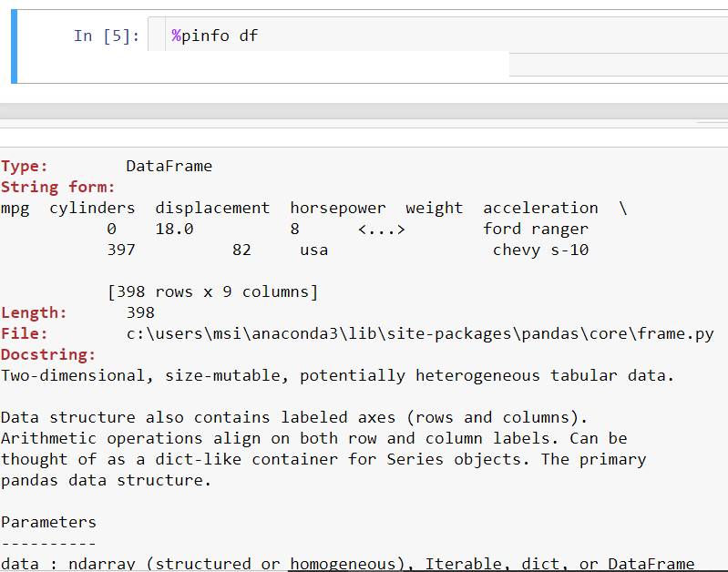Click the 'weight' column header
728x572 pixels.
434,208
